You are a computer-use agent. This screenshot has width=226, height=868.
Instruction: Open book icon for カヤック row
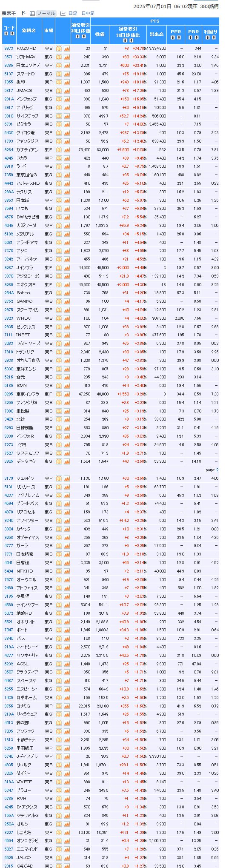59,529
